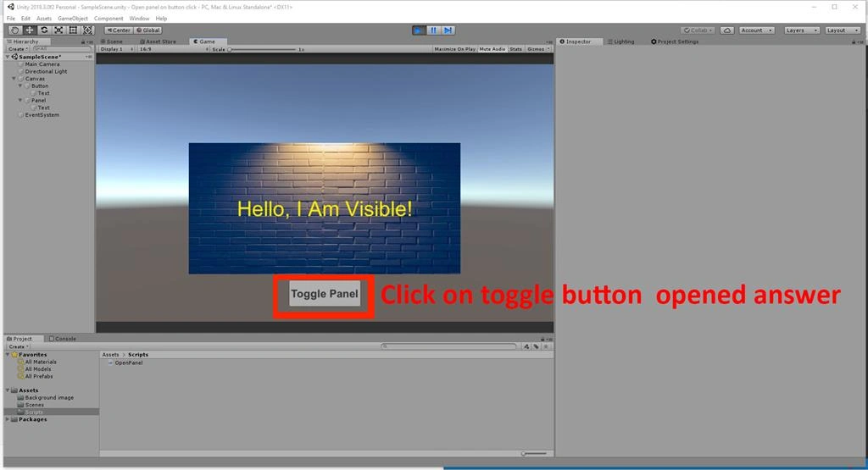
Task: Switch to the Lighting tab
Action: pyautogui.click(x=621, y=41)
